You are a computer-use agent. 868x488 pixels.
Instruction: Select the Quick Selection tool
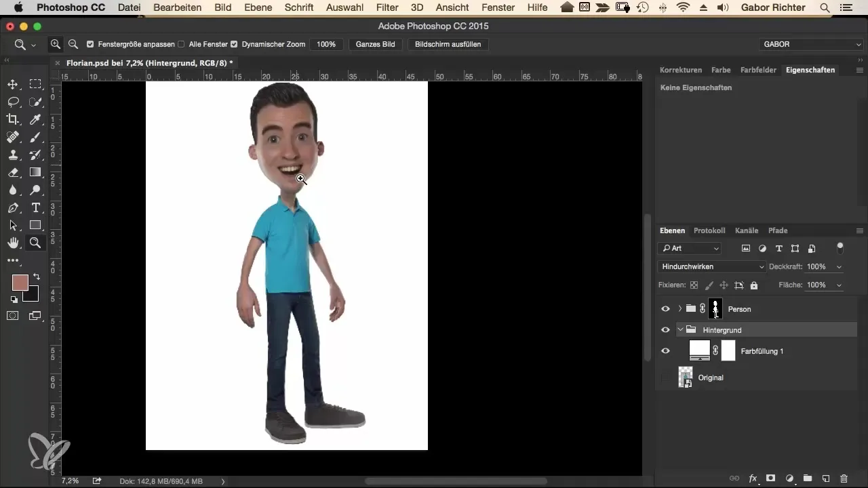35,102
